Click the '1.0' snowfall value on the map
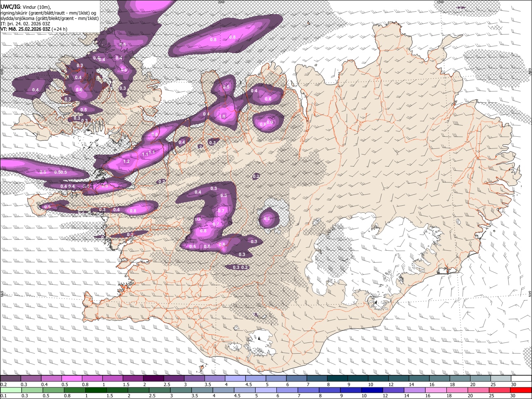The image size is (532, 399). point(223,117)
